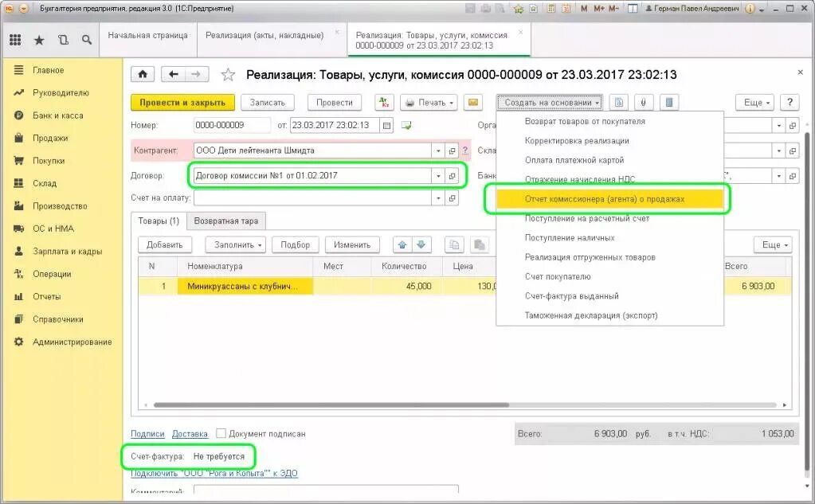815x504 pixels.
Task: Collapse Создать на основании dropdown
Action: coord(550,103)
